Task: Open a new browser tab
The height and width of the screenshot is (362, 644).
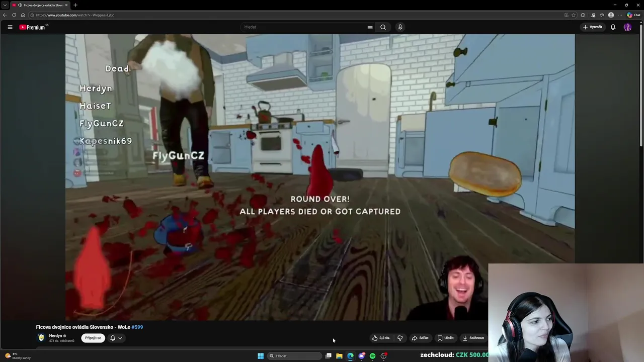Action: (75, 5)
